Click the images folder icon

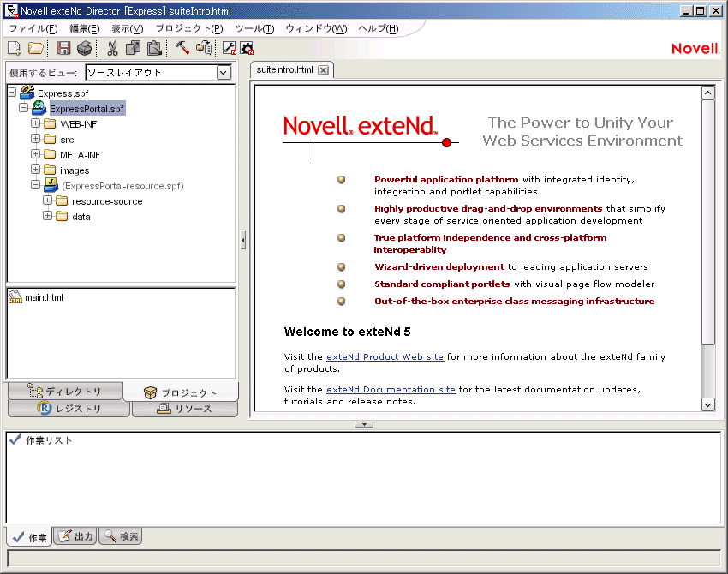tap(50, 170)
